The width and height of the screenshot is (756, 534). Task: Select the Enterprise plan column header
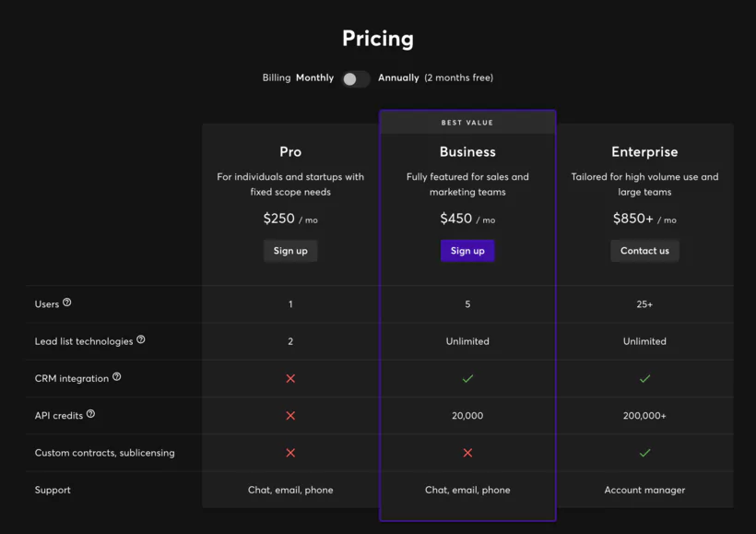point(644,151)
